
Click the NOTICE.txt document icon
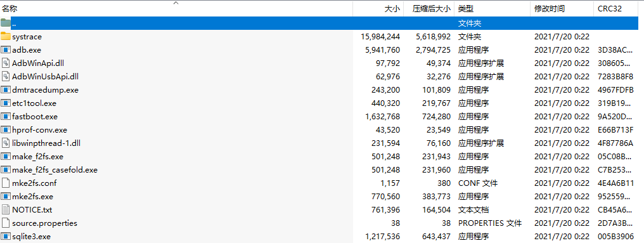[5, 209]
